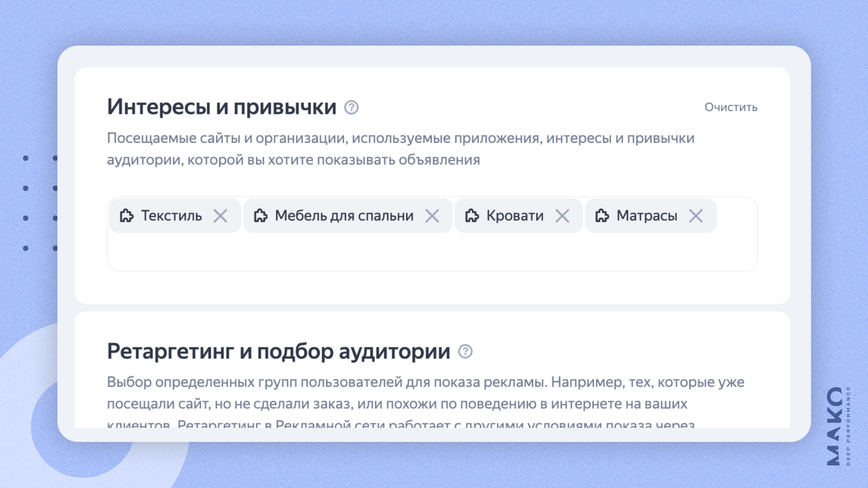This screenshot has height=488, width=868.
Task: Click the Интересы и привычки heading
Action: pos(222,108)
